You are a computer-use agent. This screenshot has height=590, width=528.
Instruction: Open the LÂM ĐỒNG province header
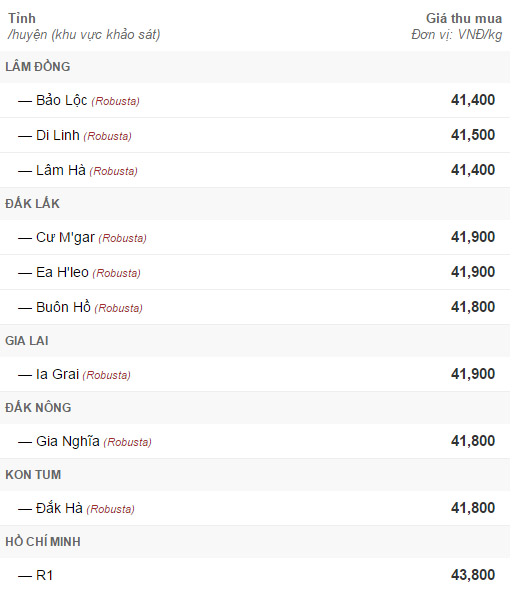coord(255,67)
